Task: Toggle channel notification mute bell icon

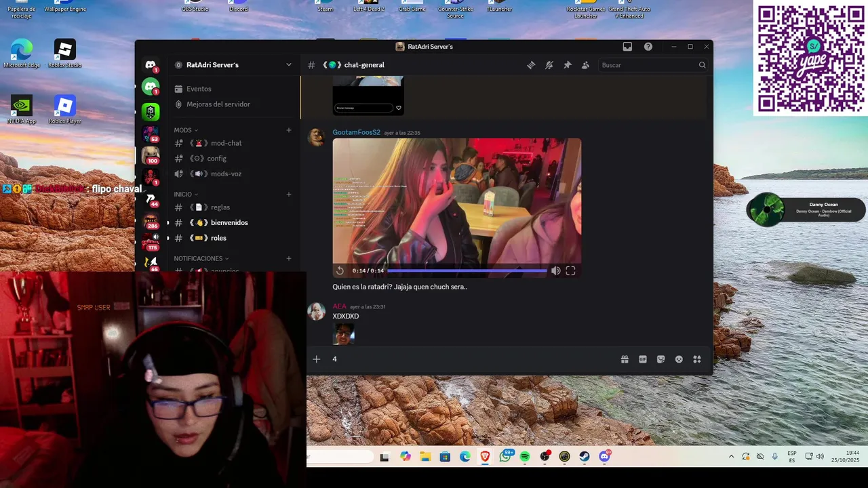Action: pos(549,65)
